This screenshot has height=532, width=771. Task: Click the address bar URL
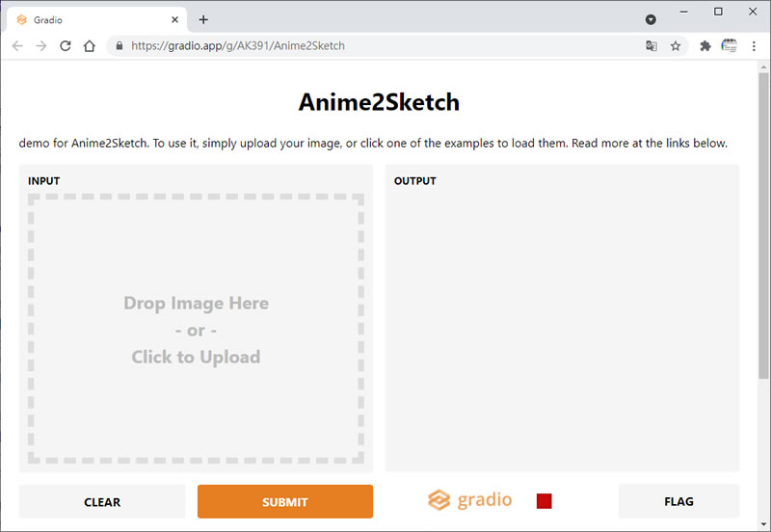tap(237, 45)
